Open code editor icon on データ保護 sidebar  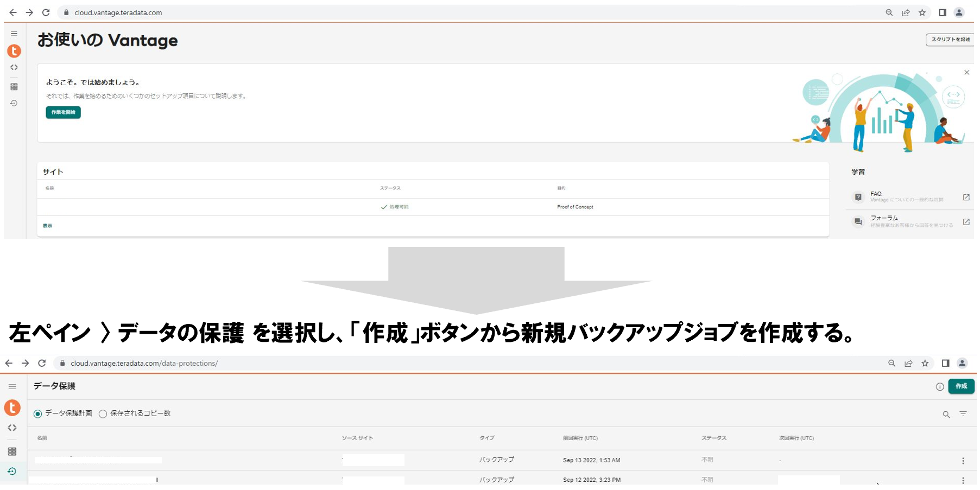(x=12, y=428)
